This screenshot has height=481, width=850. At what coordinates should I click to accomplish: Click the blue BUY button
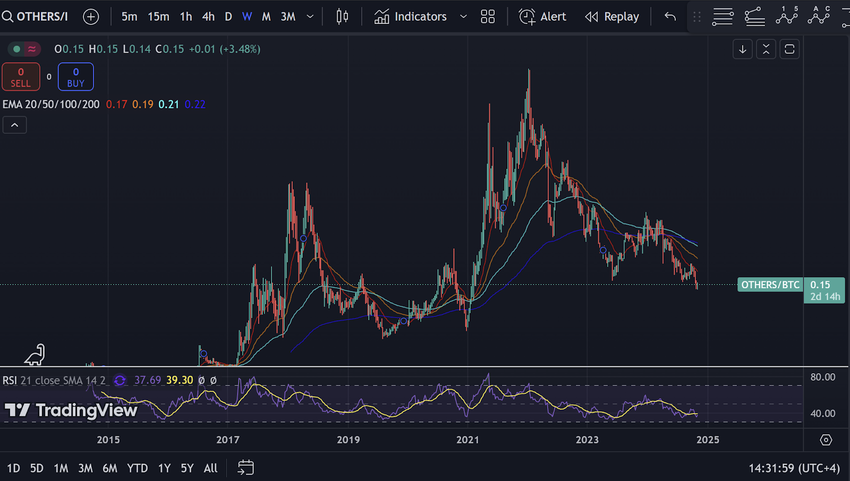pyautogui.click(x=75, y=76)
